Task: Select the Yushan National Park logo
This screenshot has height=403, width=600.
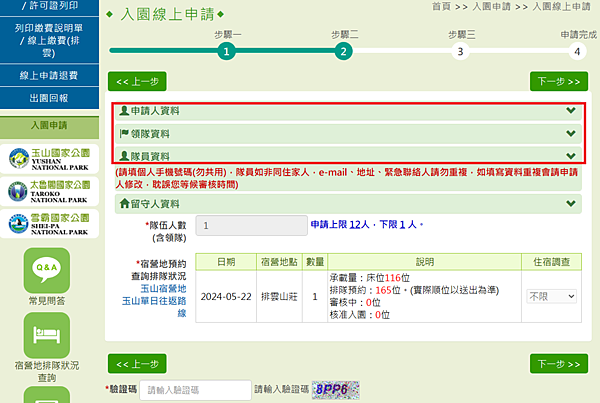Action: pos(49,159)
